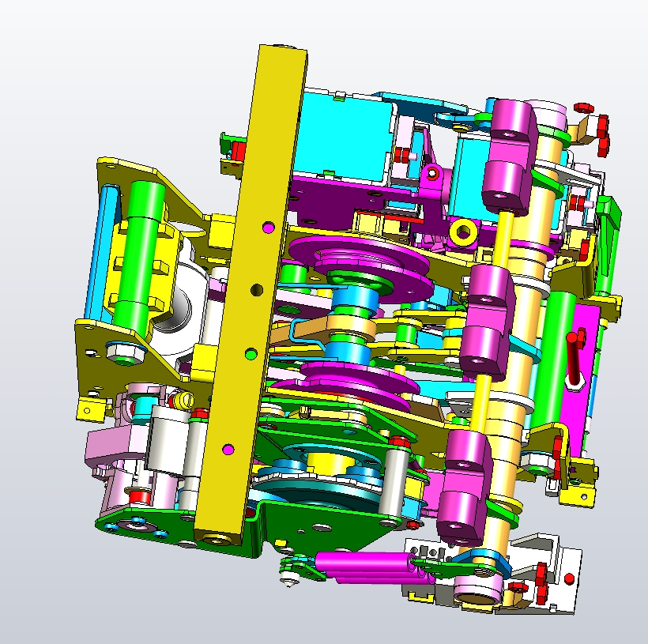
Task: Pick the large green cylinder on right side
Action: point(553,360)
